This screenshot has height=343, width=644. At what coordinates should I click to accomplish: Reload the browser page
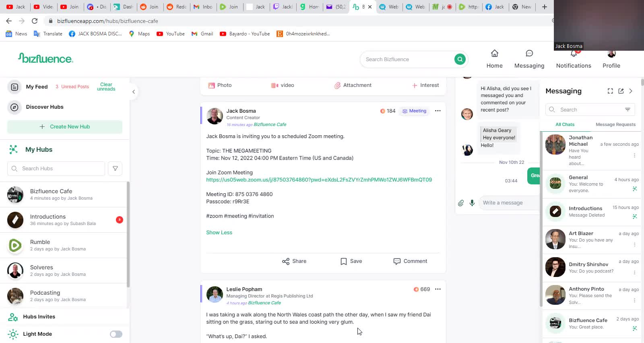pyautogui.click(x=35, y=21)
